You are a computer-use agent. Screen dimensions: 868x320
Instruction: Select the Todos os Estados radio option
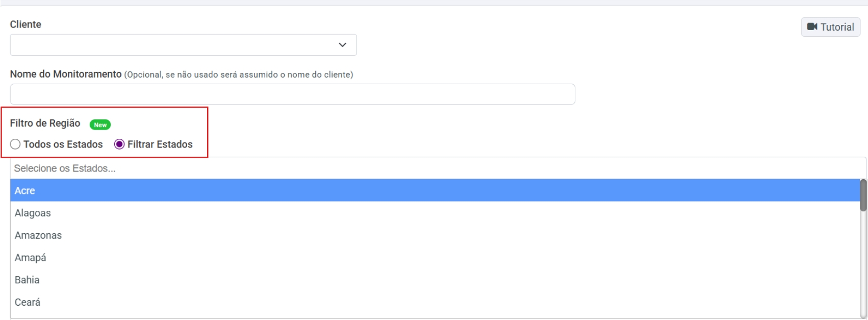pos(16,144)
